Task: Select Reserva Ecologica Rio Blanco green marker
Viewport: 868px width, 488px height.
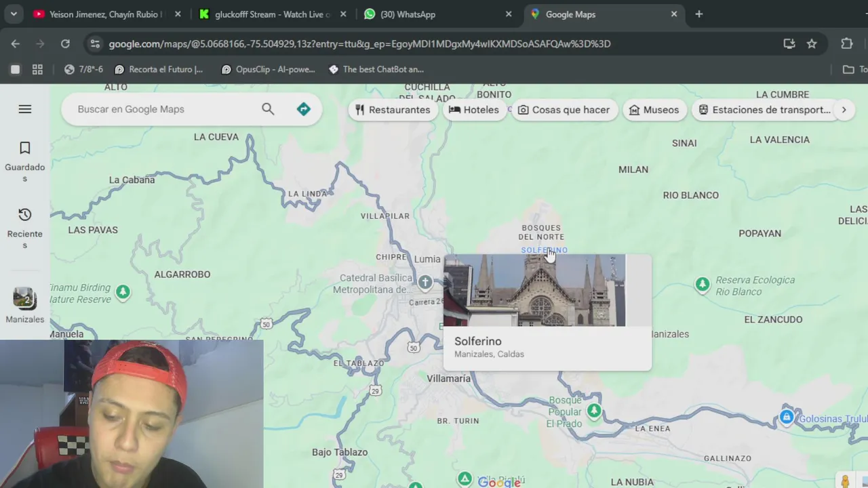Action: tap(703, 284)
